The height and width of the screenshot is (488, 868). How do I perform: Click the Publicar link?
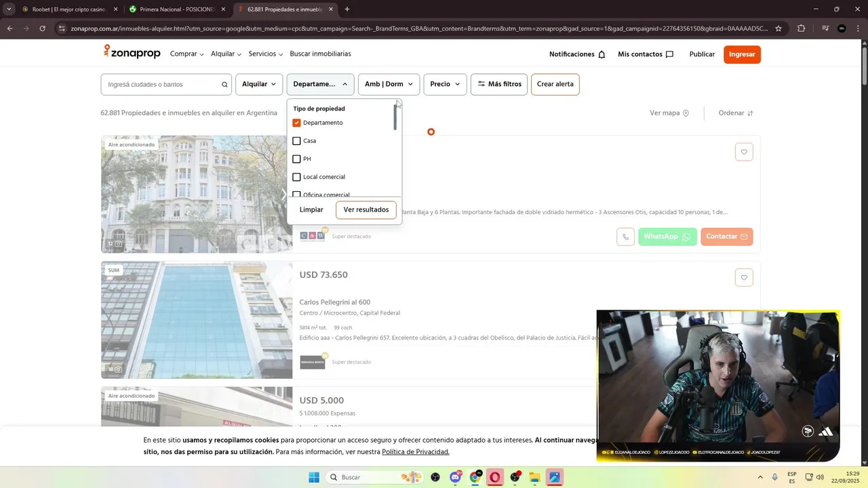pyautogui.click(x=702, y=54)
